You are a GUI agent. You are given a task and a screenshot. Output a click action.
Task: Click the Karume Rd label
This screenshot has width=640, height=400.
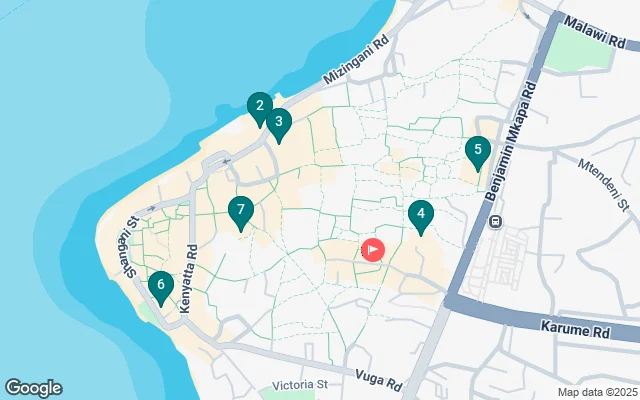click(575, 329)
